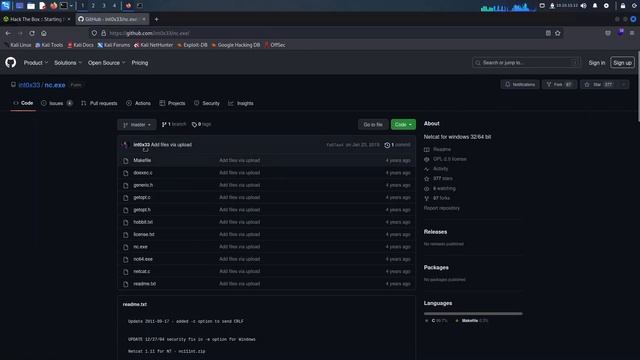Screen dimensions: 640x360
Task: View the 1 branch link
Action: (x=174, y=124)
